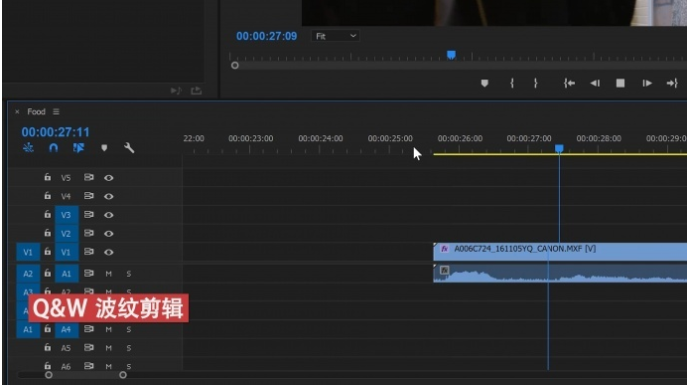Viewport: 690px width, 386px height.
Task: Toggle Snap magnet icon in timeline
Action: click(x=53, y=148)
